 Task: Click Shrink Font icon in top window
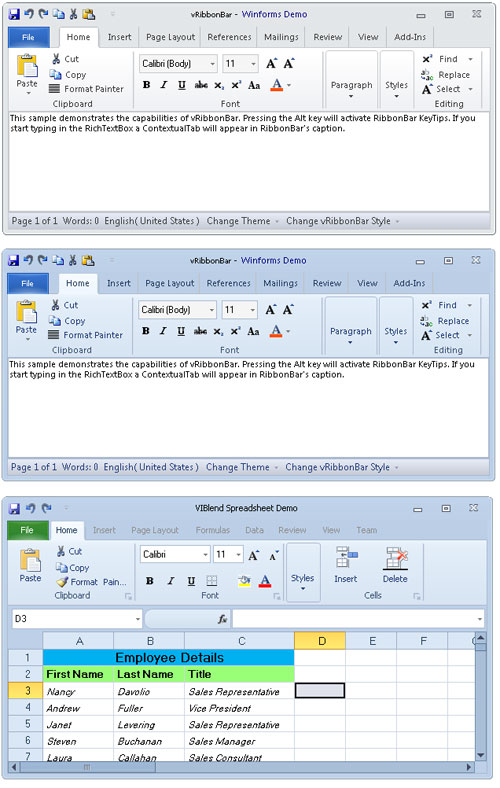tap(288, 63)
